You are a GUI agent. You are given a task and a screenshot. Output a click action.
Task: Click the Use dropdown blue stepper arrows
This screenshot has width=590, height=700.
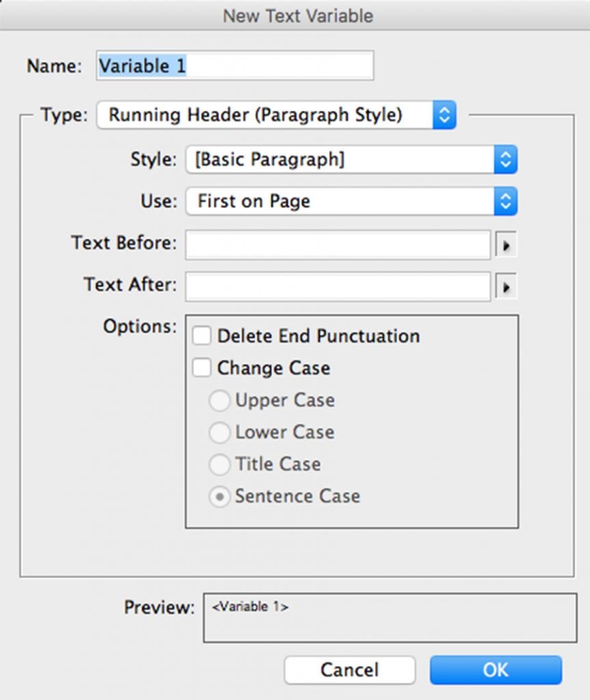point(505,202)
